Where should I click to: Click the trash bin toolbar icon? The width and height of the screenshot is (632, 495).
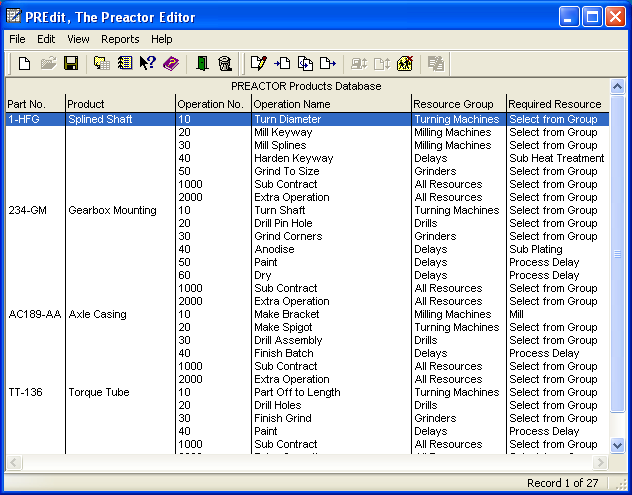225,63
